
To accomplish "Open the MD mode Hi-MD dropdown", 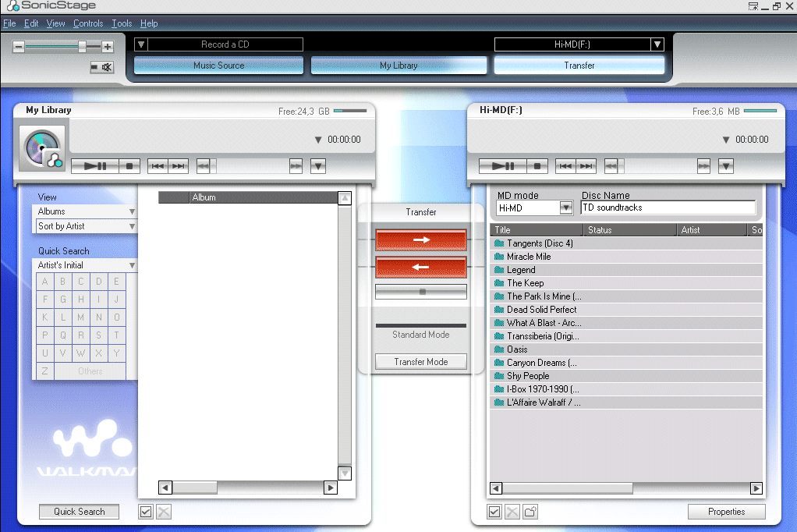I will pos(565,207).
